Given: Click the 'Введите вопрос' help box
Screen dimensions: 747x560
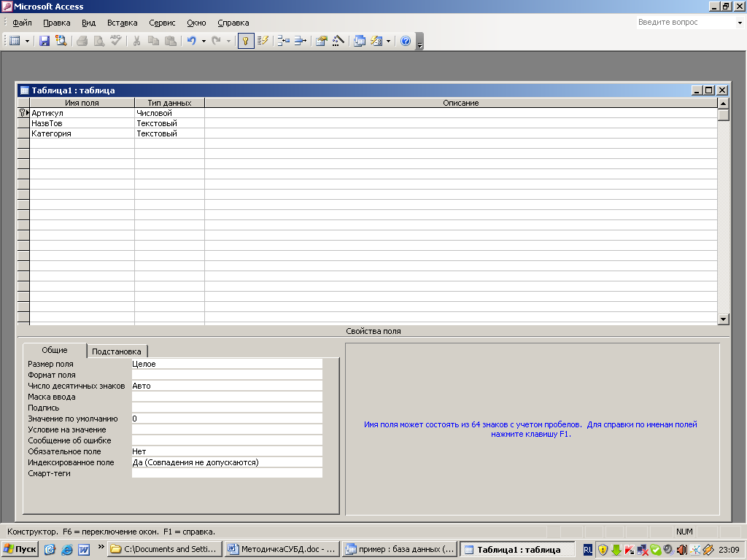Looking at the screenshot, I should (x=686, y=22).
